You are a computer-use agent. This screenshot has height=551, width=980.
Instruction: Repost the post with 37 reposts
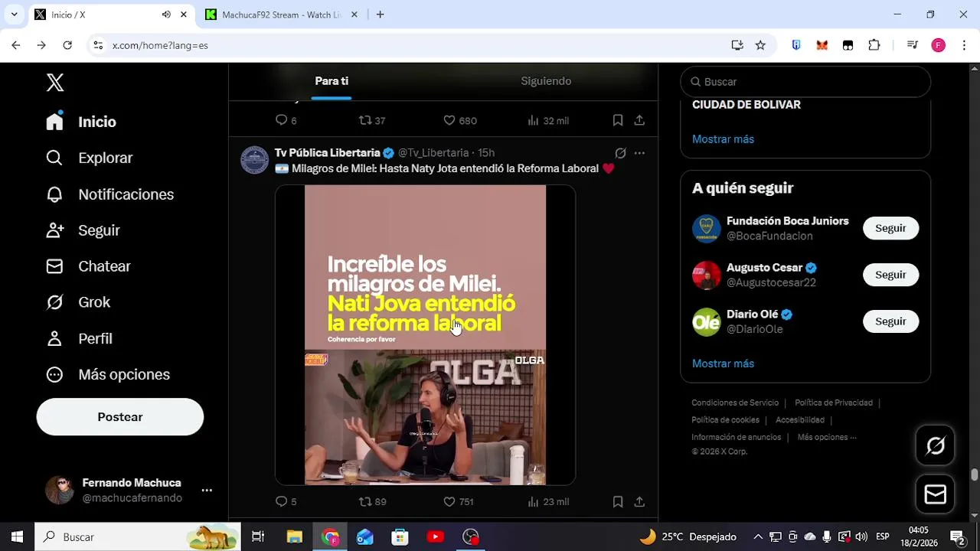(372, 120)
